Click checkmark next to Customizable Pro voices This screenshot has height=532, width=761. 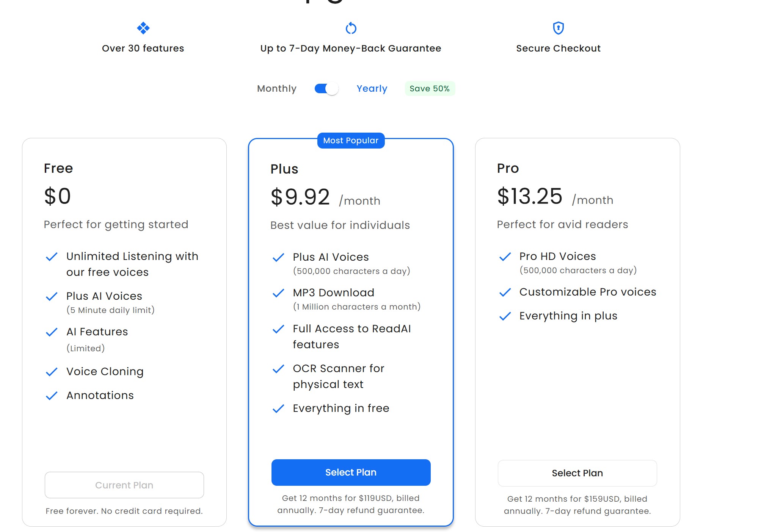point(505,292)
